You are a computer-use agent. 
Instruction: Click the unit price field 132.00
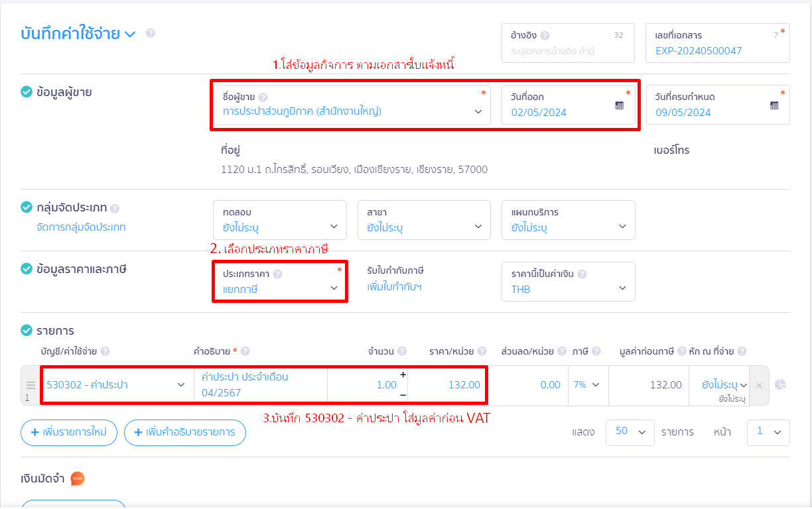[x=448, y=385]
